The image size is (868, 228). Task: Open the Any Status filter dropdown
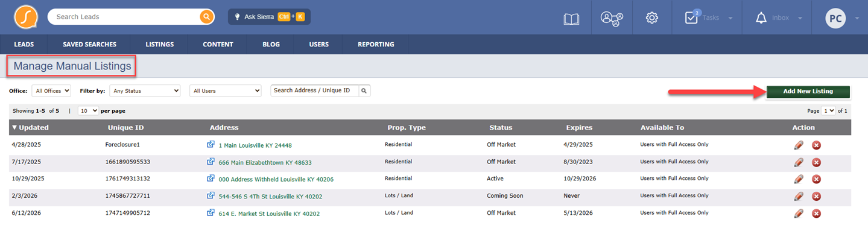(145, 90)
